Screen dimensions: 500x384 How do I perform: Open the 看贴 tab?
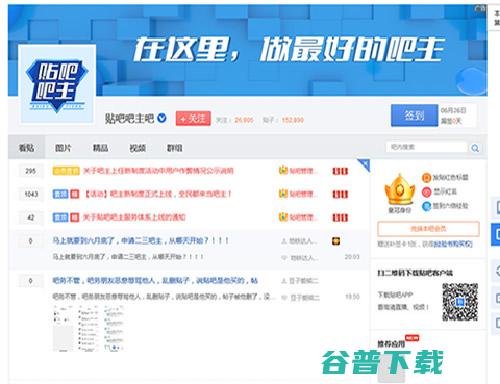(26, 147)
